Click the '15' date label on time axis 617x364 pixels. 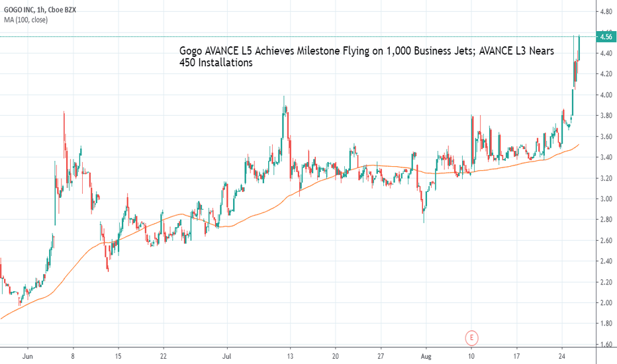118,357
